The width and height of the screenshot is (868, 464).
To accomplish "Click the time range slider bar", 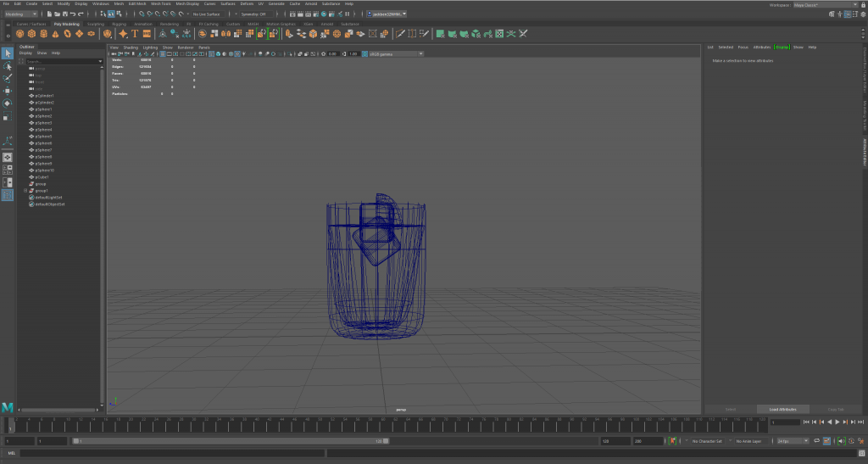I will (x=229, y=441).
